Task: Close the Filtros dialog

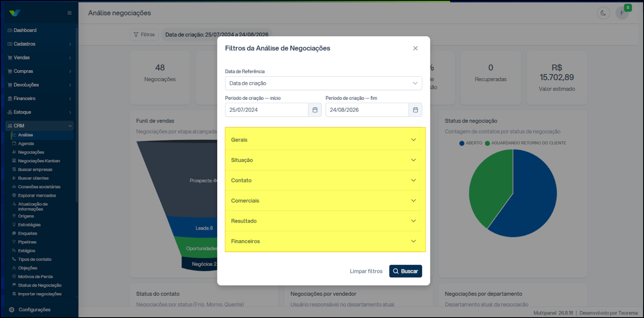Action: (x=415, y=48)
